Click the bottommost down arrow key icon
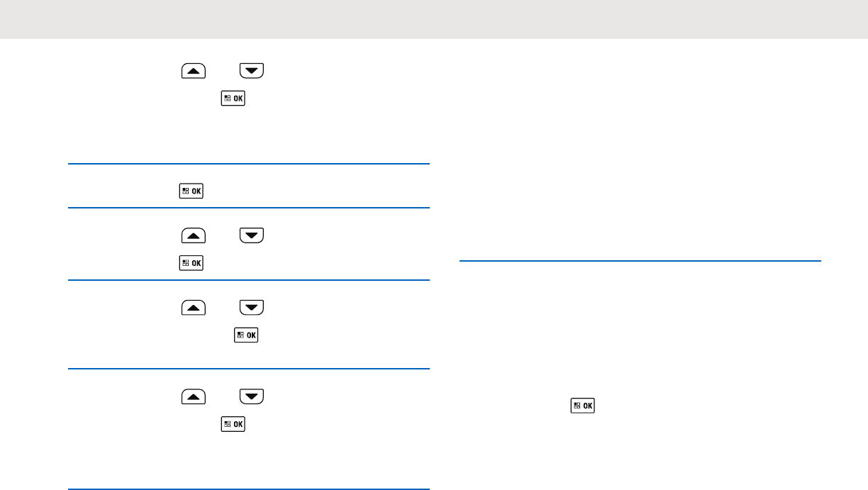 (x=251, y=397)
